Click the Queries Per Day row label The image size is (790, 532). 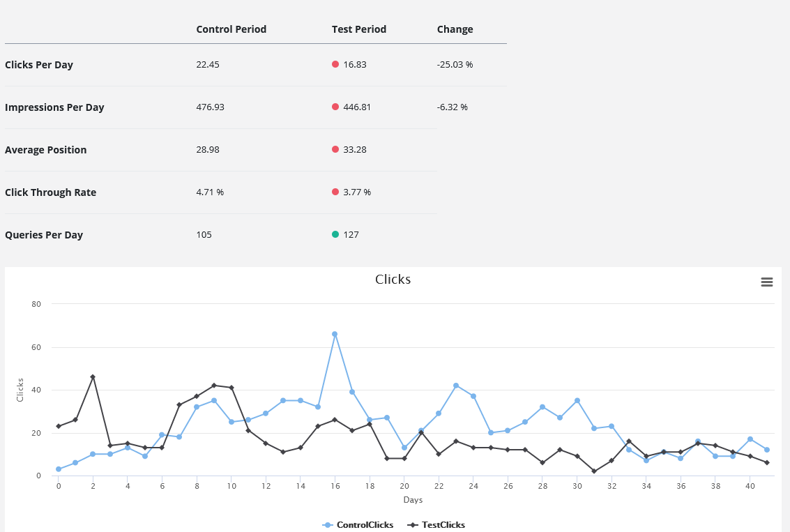click(44, 235)
